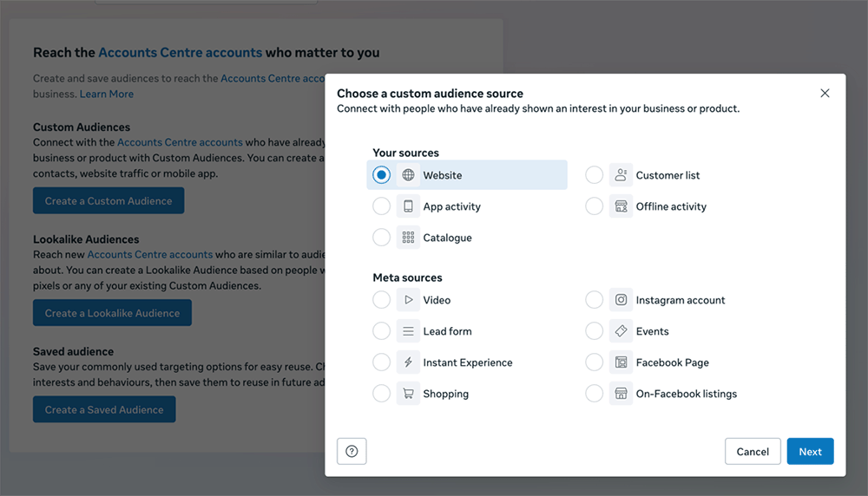The height and width of the screenshot is (496, 868).
Task: Open Accounts Centre accounts link under Lookalike Audiences
Action: (150, 254)
